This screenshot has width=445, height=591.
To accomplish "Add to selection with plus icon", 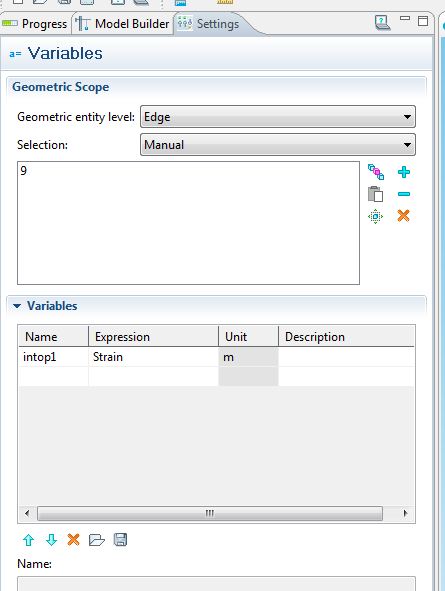I will (404, 172).
